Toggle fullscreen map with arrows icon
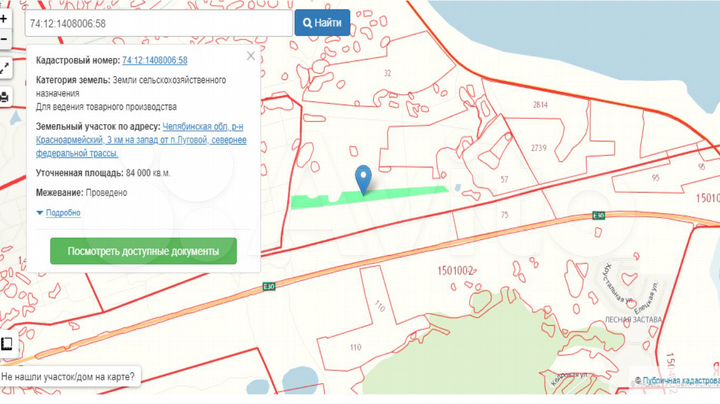Viewport: 720px width, 404px height. [5, 69]
